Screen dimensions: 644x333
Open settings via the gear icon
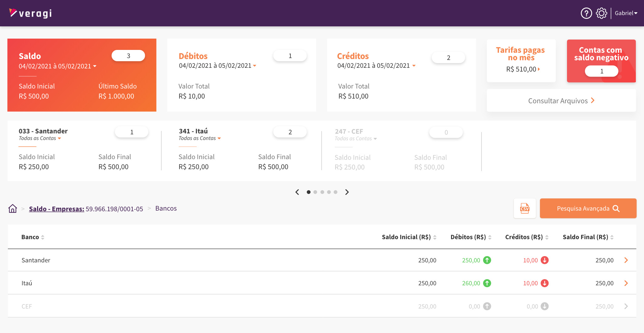[x=602, y=13]
